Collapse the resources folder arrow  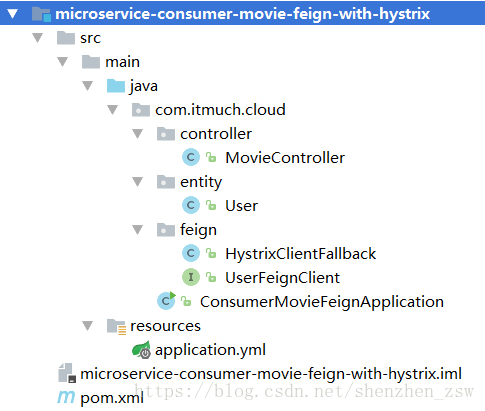click(88, 326)
